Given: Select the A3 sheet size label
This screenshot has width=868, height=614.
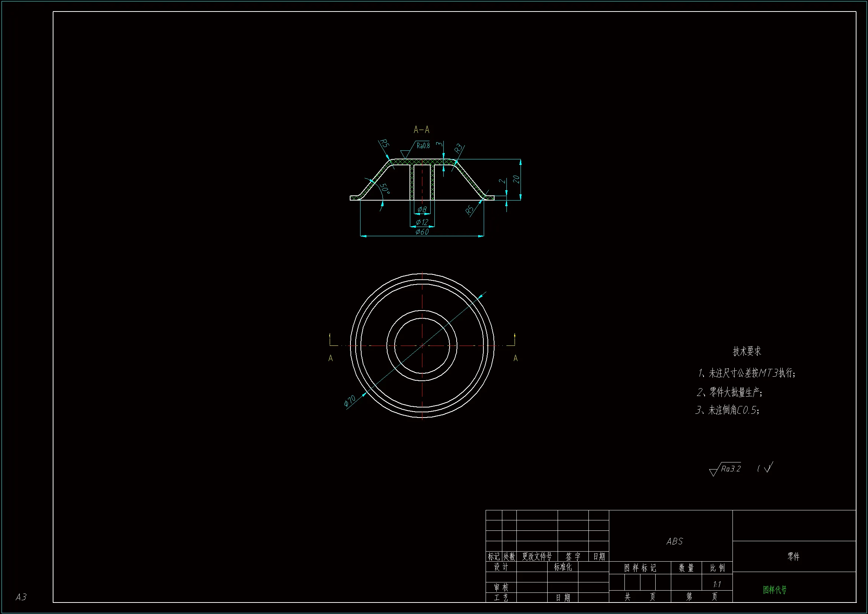Looking at the screenshot, I should (21, 597).
